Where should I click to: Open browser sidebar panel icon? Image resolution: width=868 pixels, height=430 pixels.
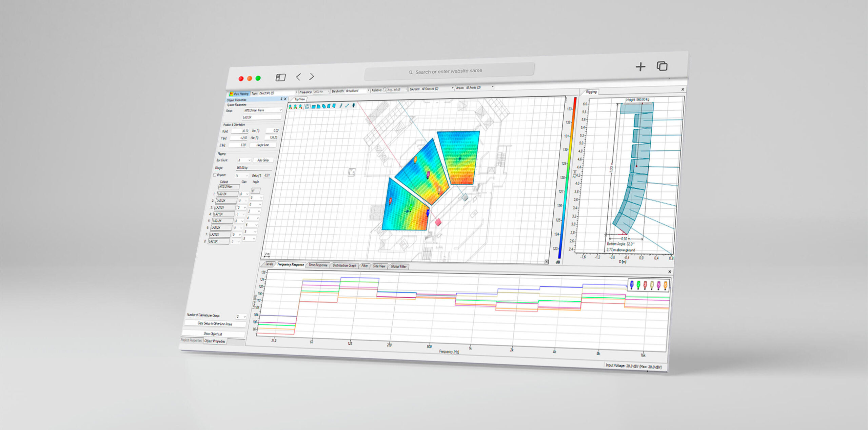pos(280,77)
